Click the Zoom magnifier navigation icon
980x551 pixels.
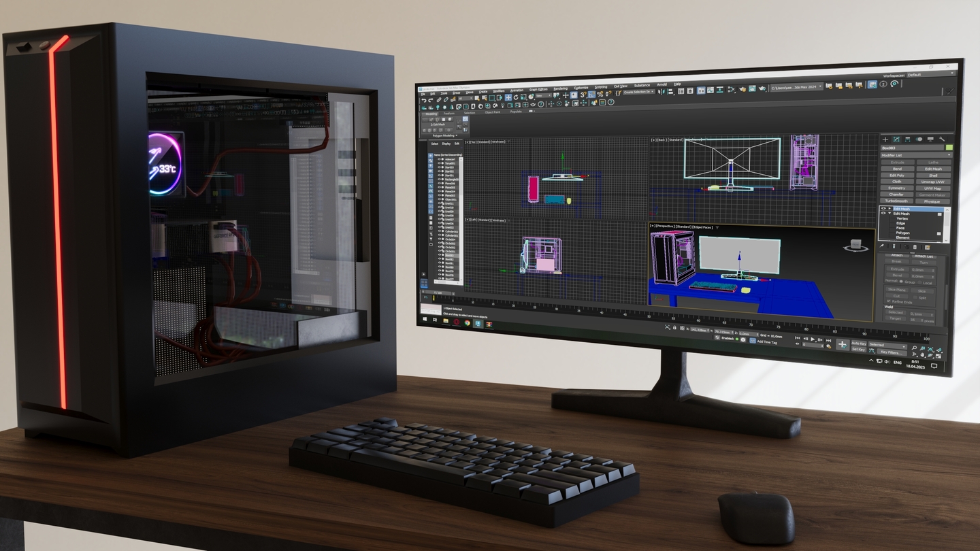(x=913, y=348)
